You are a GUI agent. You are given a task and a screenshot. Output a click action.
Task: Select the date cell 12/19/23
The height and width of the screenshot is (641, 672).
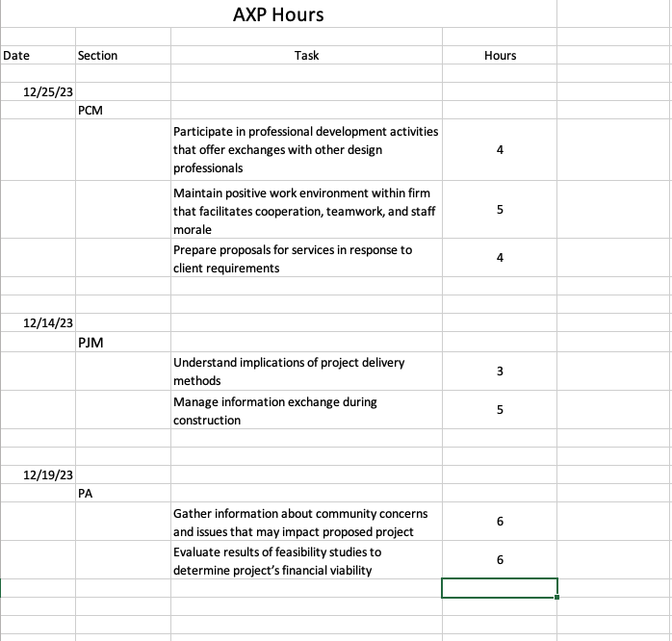[39, 474]
